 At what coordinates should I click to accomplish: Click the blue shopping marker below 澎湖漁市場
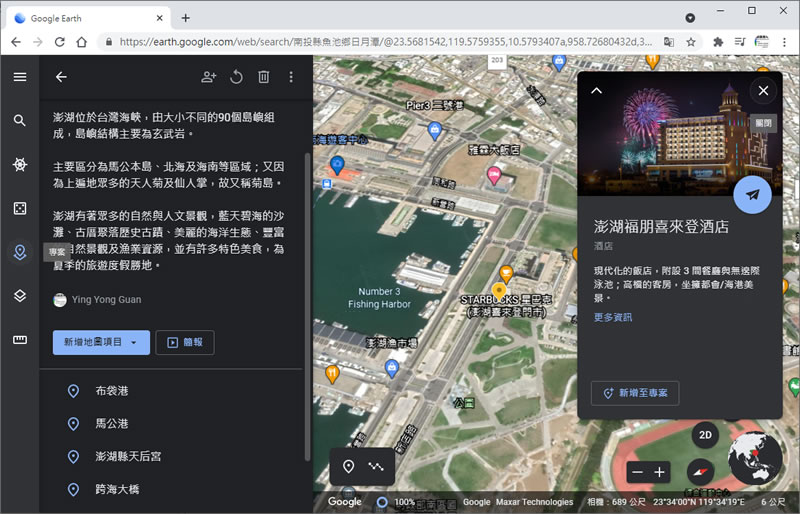[392, 368]
